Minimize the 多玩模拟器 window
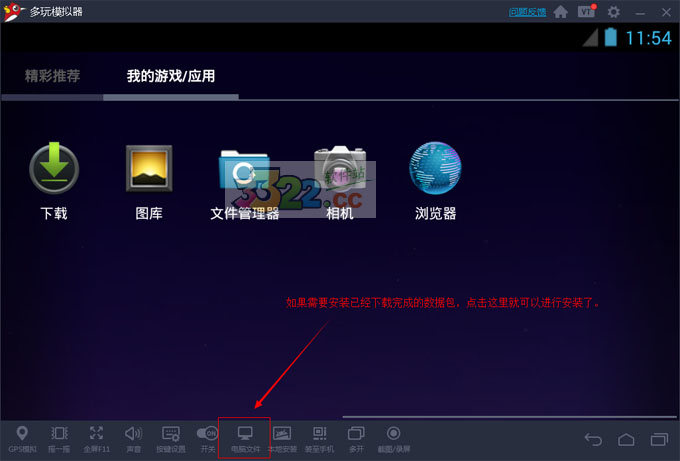The width and height of the screenshot is (680, 461). click(x=640, y=13)
